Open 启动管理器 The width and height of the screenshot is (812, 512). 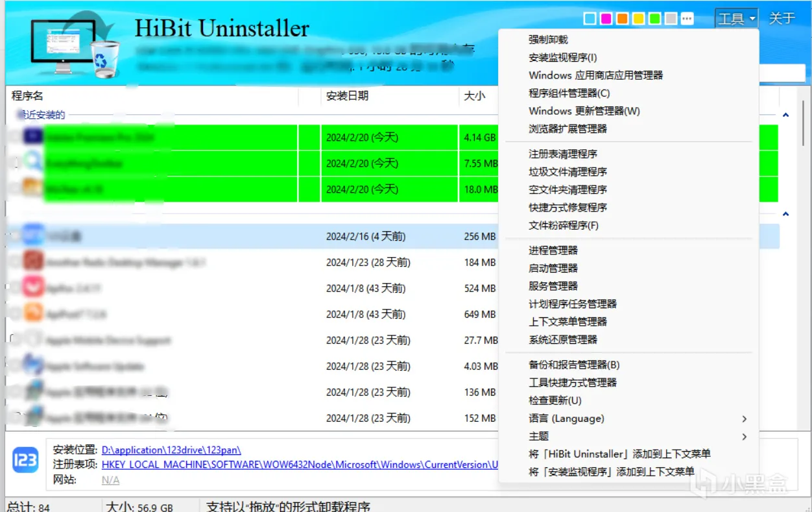click(x=553, y=268)
